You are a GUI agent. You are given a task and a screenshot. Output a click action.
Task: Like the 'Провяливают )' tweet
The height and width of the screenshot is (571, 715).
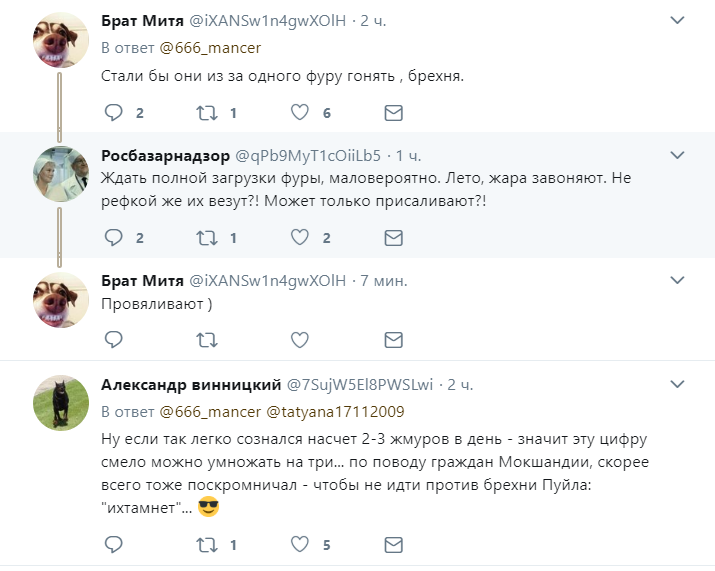[300, 341]
